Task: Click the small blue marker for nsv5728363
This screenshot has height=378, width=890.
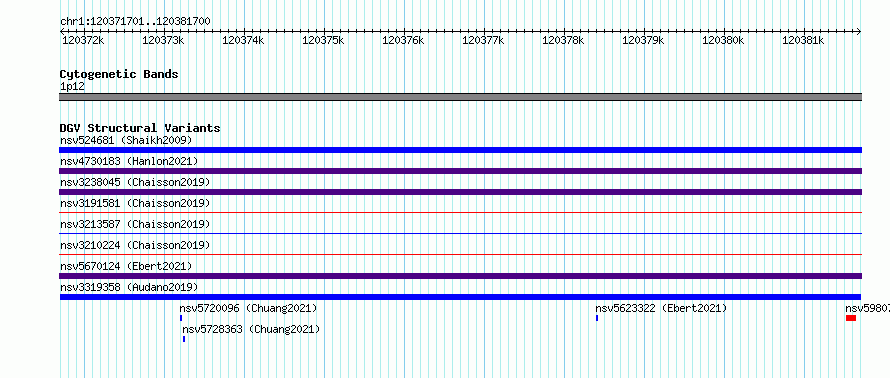Action: click(x=184, y=339)
